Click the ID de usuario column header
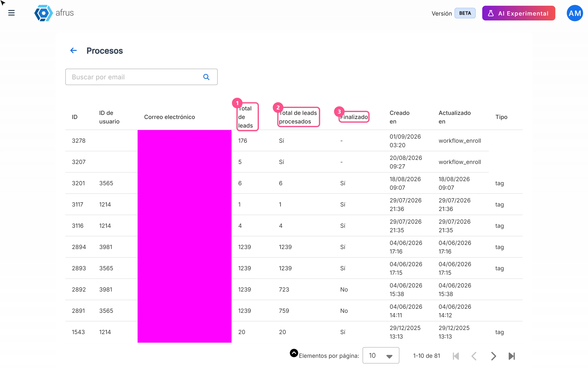Screen dimensions: 588x368 click(x=109, y=117)
